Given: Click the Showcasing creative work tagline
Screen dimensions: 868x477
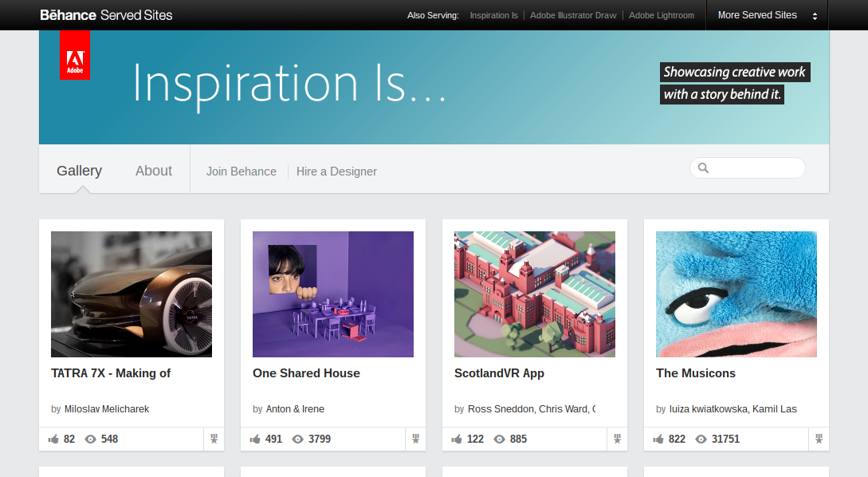Looking at the screenshot, I should tap(735, 83).
